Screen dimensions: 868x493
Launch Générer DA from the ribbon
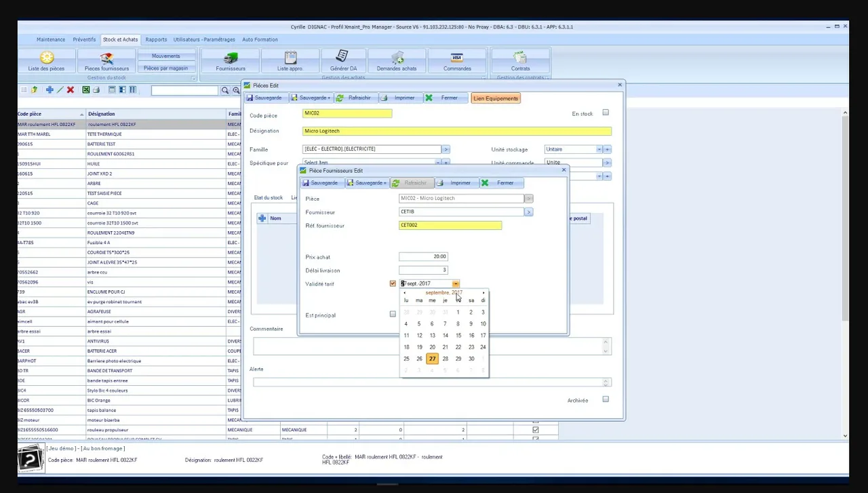click(343, 61)
